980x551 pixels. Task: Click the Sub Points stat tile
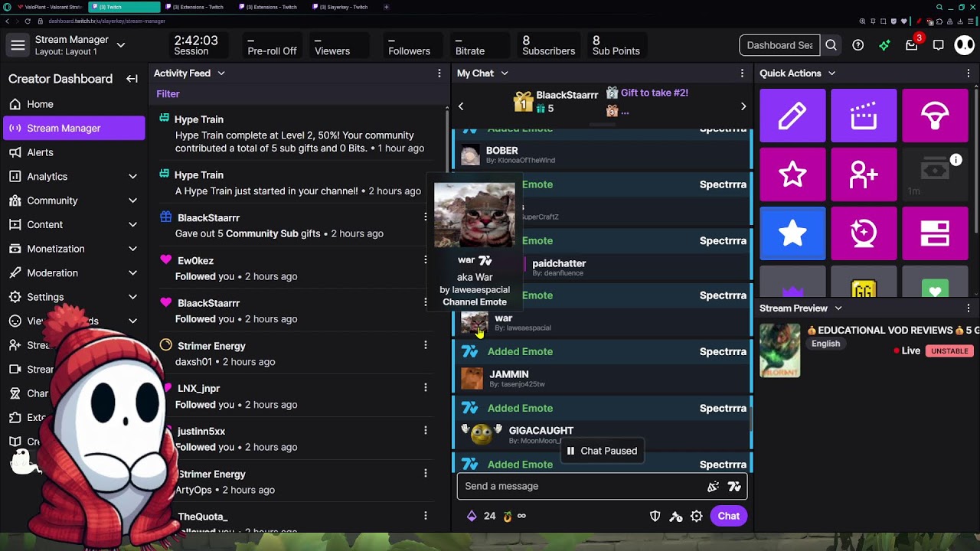pyautogui.click(x=616, y=46)
